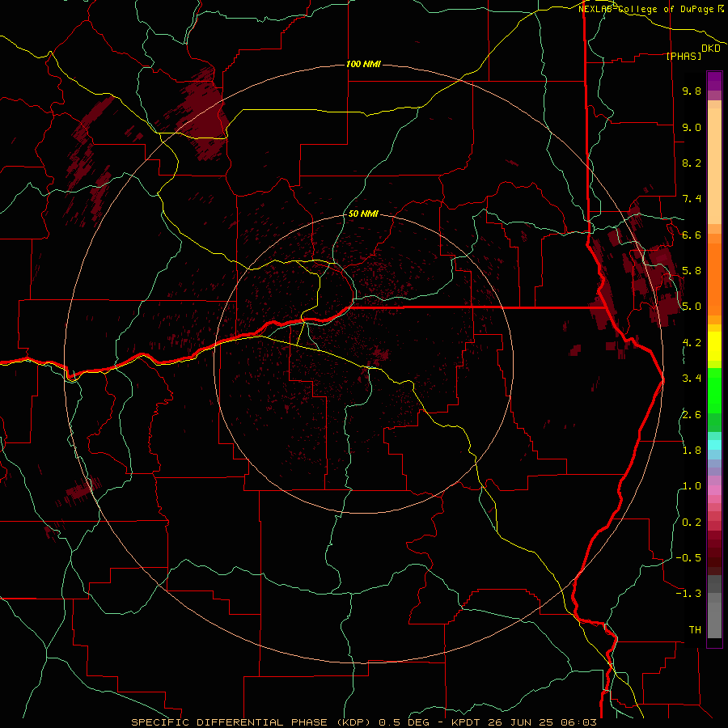Click the 2.6 legend value

pyautogui.click(x=692, y=414)
